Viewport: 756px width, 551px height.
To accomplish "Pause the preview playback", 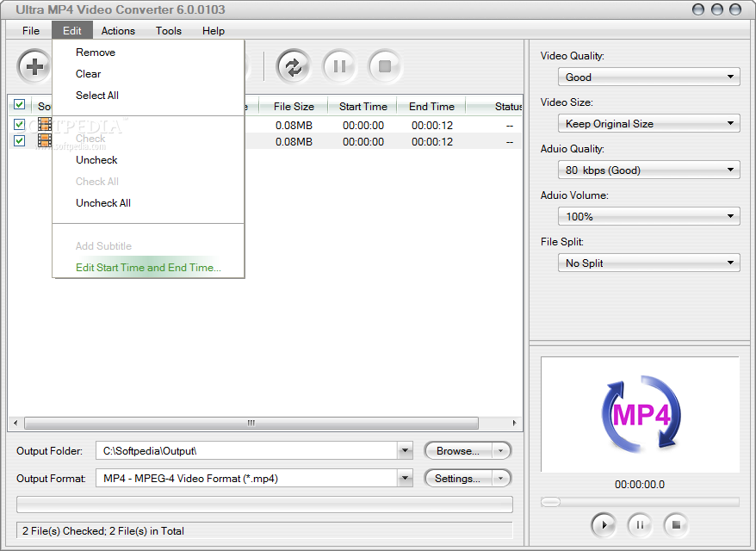I will point(640,524).
